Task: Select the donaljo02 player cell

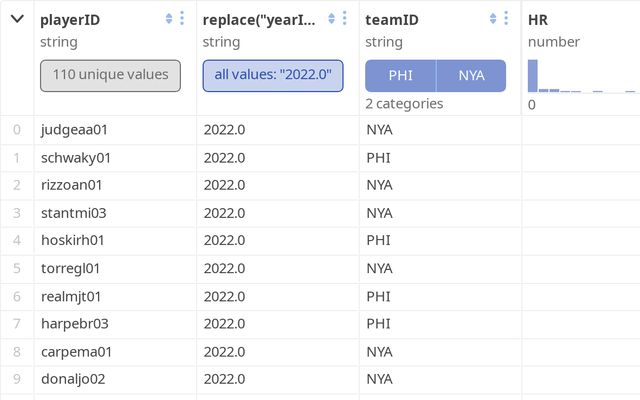Action: pos(76,379)
